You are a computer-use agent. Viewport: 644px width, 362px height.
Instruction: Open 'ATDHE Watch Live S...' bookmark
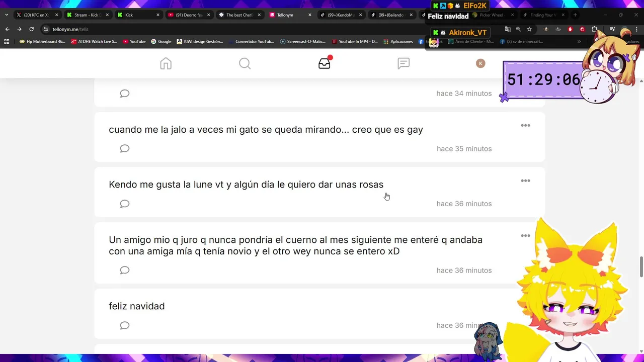pos(94,42)
